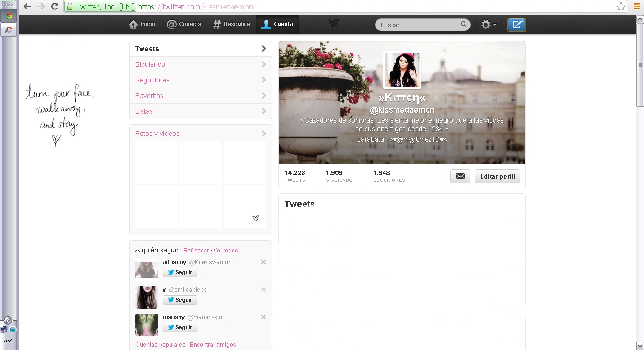Click the vertical scrollbar thumb
644x350 pixels.
coord(640,64)
